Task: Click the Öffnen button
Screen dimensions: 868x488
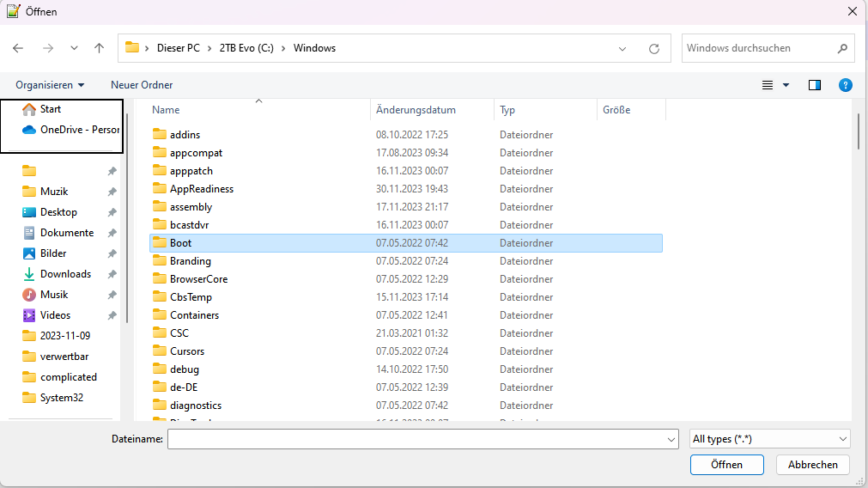Action: click(x=727, y=465)
